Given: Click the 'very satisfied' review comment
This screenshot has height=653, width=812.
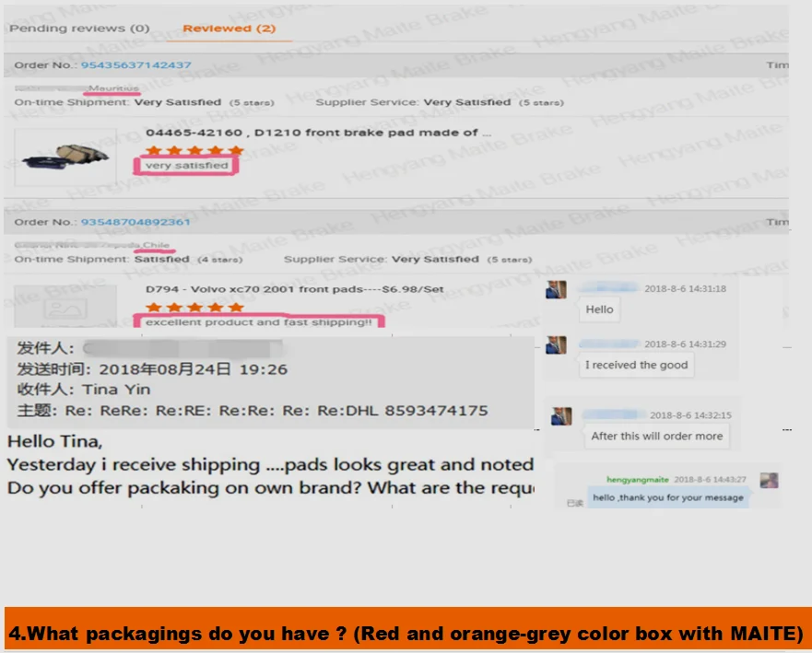Looking at the screenshot, I should [x=186, y=166].
